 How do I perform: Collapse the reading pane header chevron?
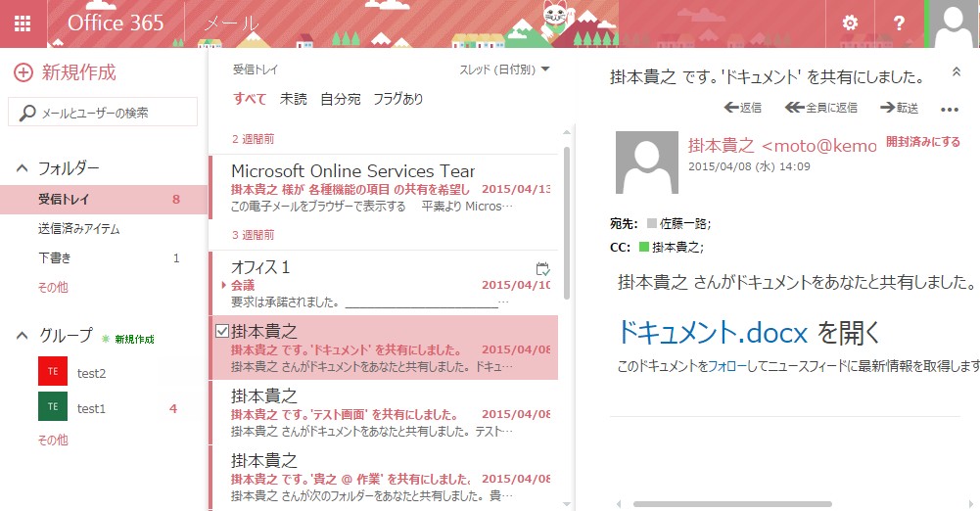point(957,73)
